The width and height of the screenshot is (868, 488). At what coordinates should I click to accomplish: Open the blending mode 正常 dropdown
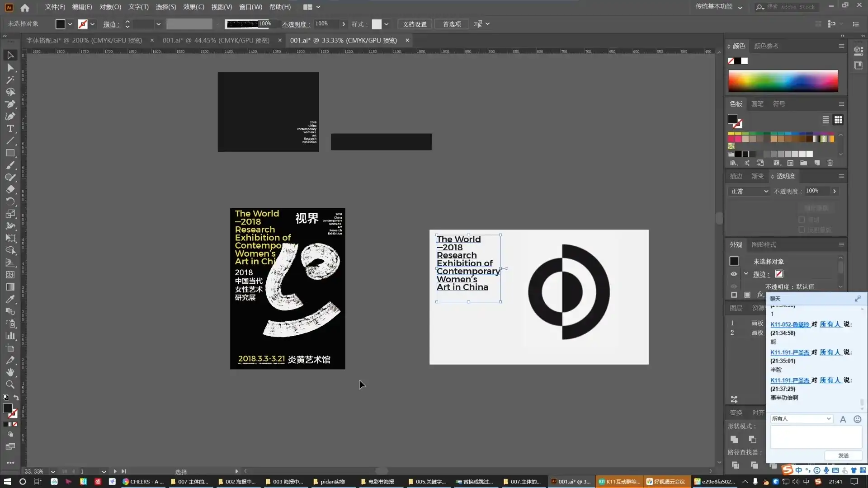[x=749, y=191]
